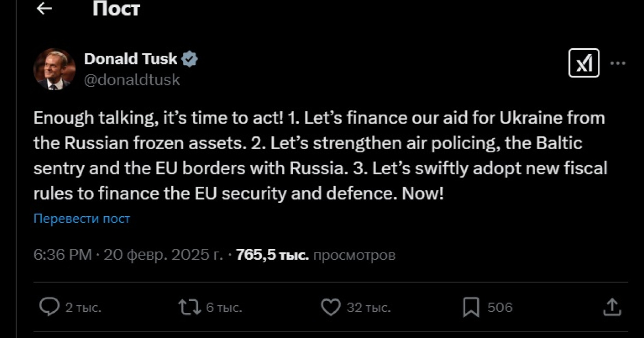Open Grok explain icon on the post
Viewport: 644px width, 338px height.
[x=583, y=65]
